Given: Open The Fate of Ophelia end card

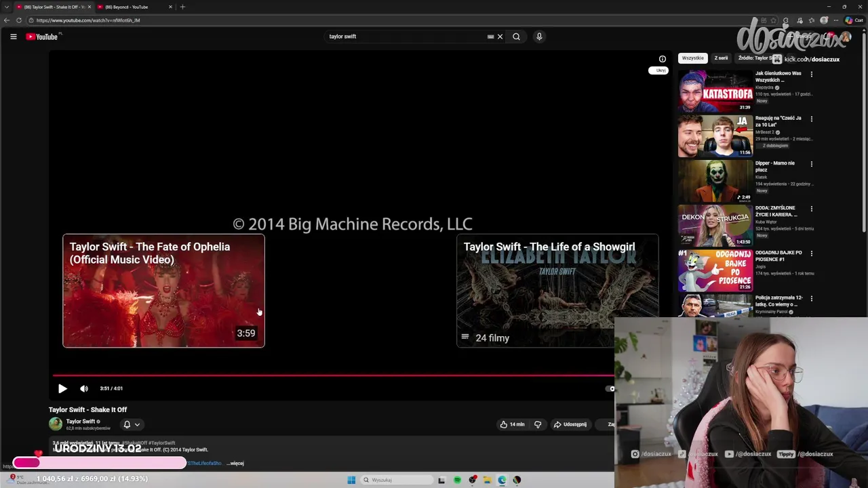Looking at the screenshot, I should pos(163,291).
